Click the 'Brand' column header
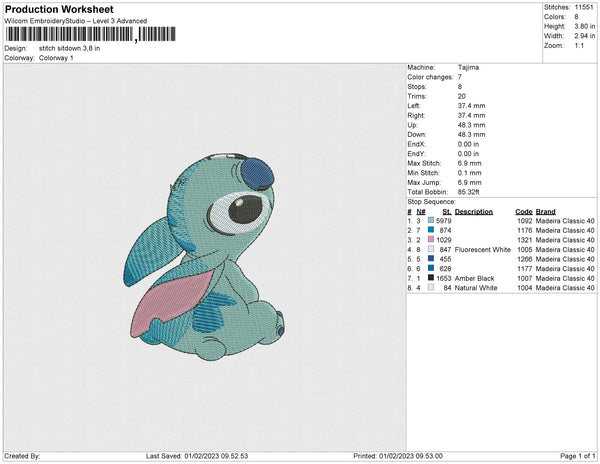The image size is (600, 464). pyautogui.click(x=545, y=212)
